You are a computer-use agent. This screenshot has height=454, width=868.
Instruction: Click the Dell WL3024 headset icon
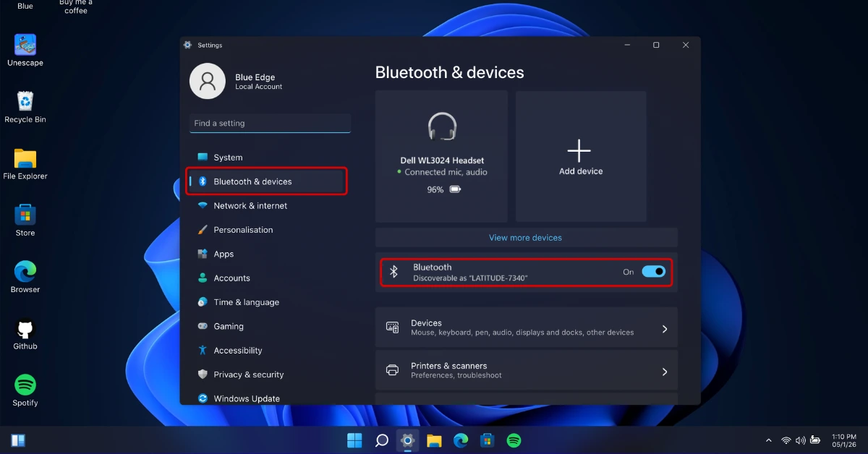(442, 127)
